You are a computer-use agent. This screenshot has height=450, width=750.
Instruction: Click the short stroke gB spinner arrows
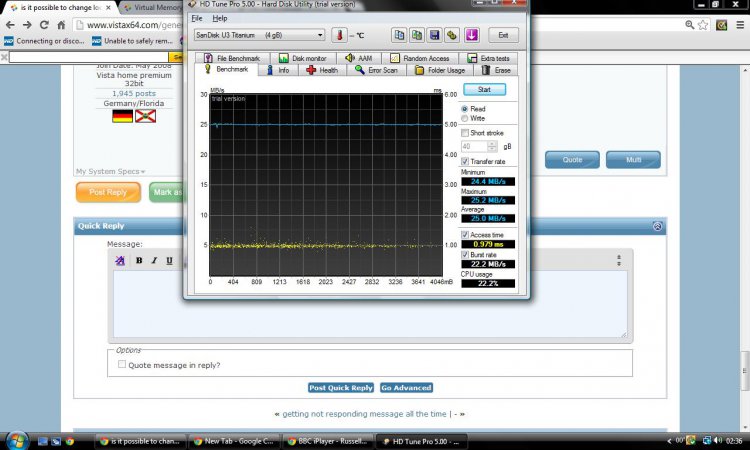(492, 146)
